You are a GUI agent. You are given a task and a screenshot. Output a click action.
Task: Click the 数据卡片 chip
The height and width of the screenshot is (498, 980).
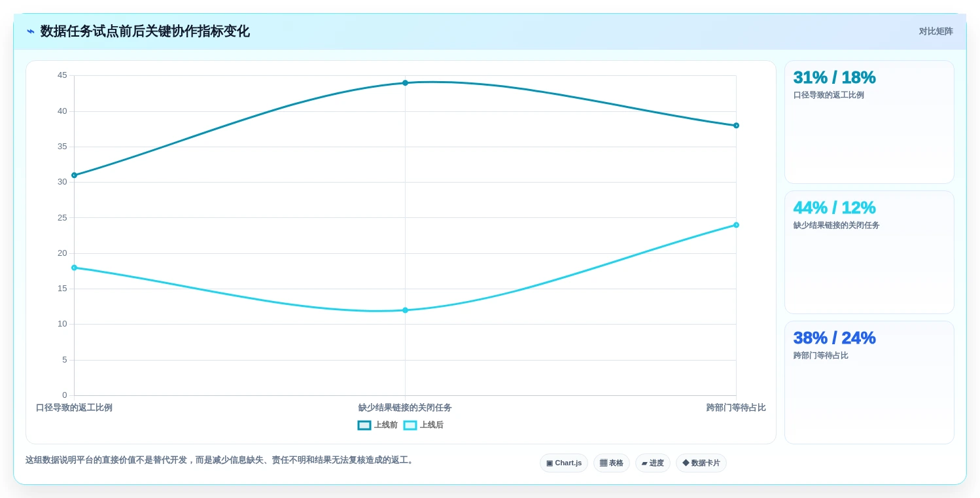[x=701, y=463]
